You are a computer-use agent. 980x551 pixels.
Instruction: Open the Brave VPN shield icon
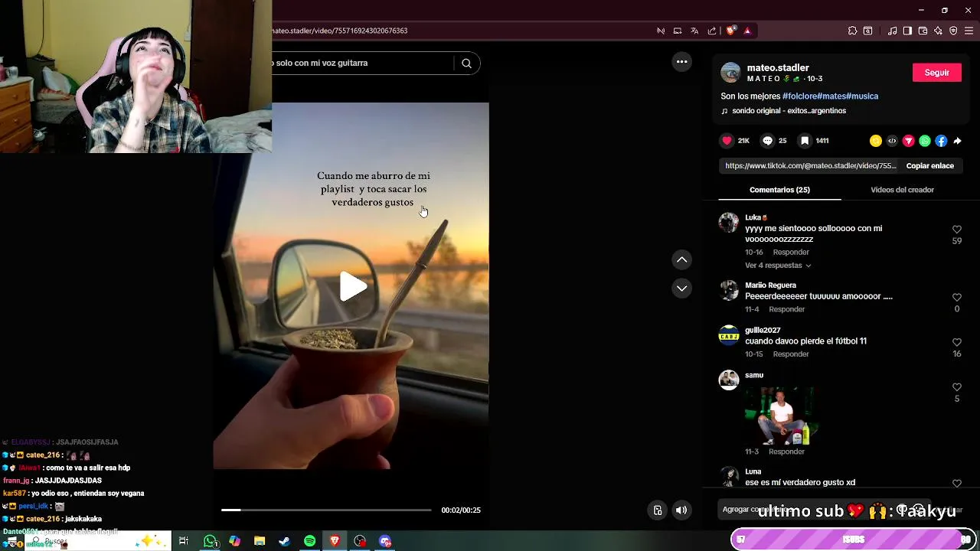[953, 31]
